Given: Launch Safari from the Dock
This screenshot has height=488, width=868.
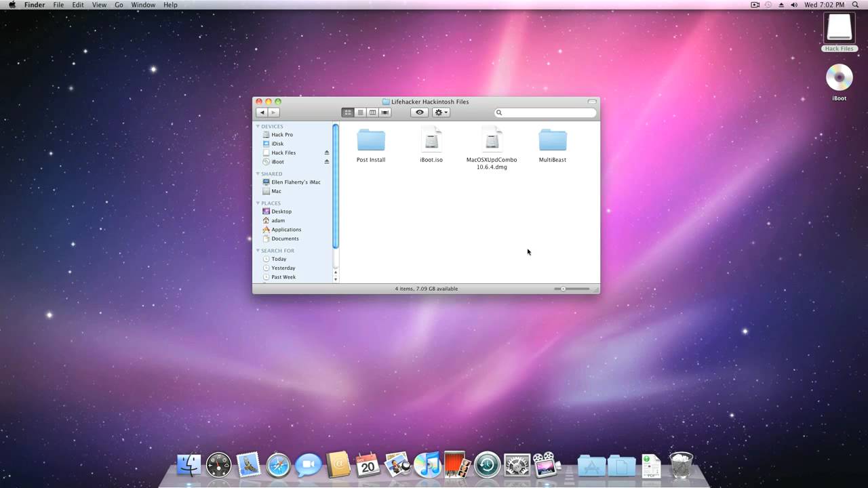Looking at the screenshot, I should (x=278, y=465).
